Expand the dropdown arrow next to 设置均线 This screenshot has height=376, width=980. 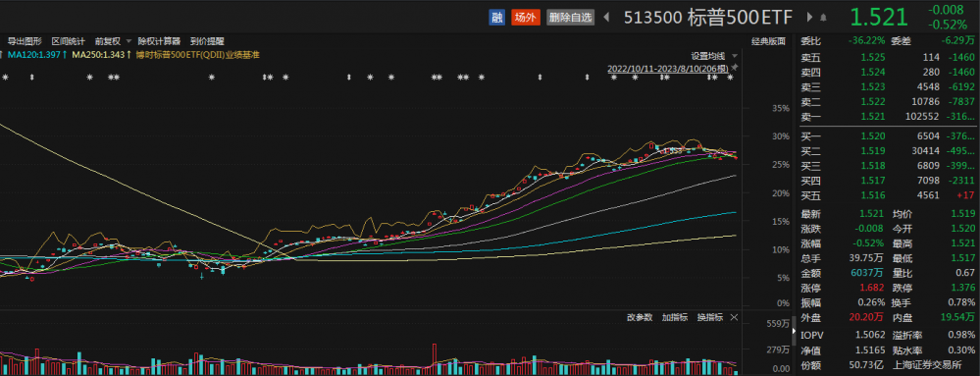[735, 55]
